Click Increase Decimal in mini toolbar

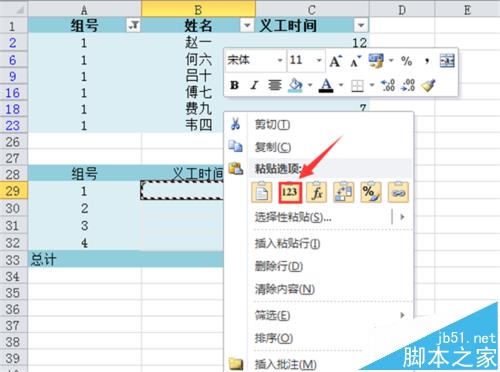click(x=388, y=85)
